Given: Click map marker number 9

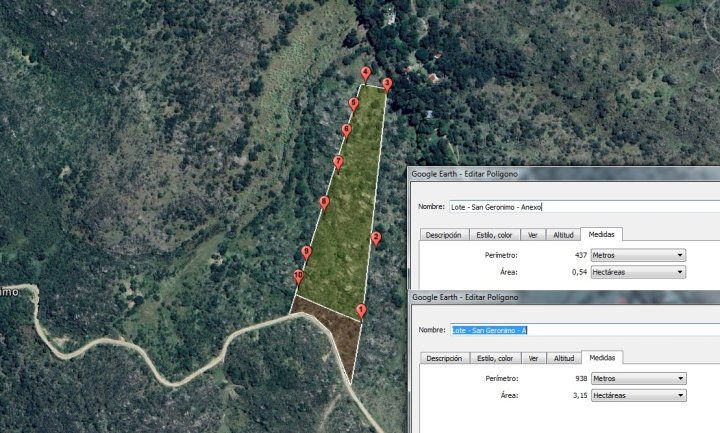Looking at the screenshot, I should point(307,253).
